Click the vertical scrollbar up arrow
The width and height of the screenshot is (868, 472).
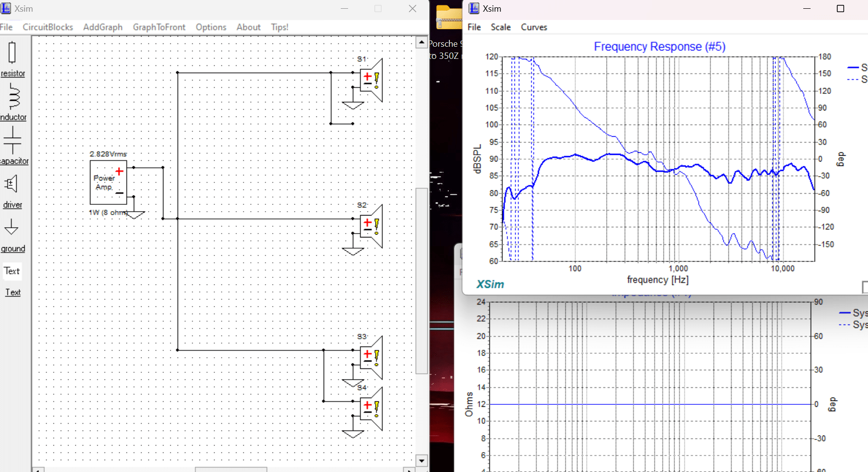click(422, 42)
